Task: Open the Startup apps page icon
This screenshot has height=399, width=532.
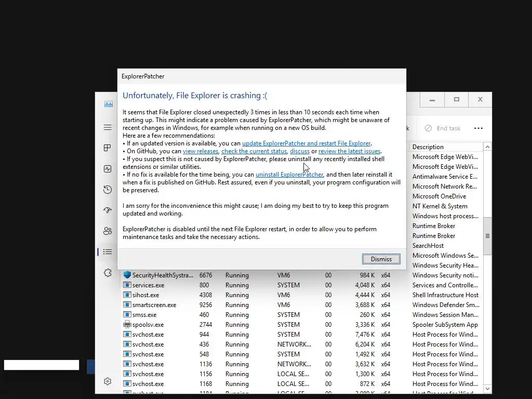Action: (108, 210)
